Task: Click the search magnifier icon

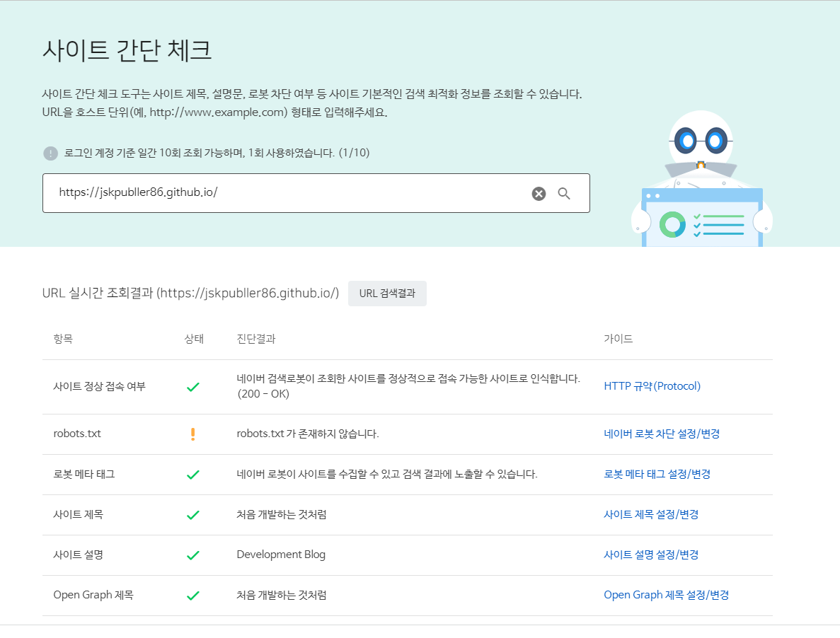Action: point(564,192)
